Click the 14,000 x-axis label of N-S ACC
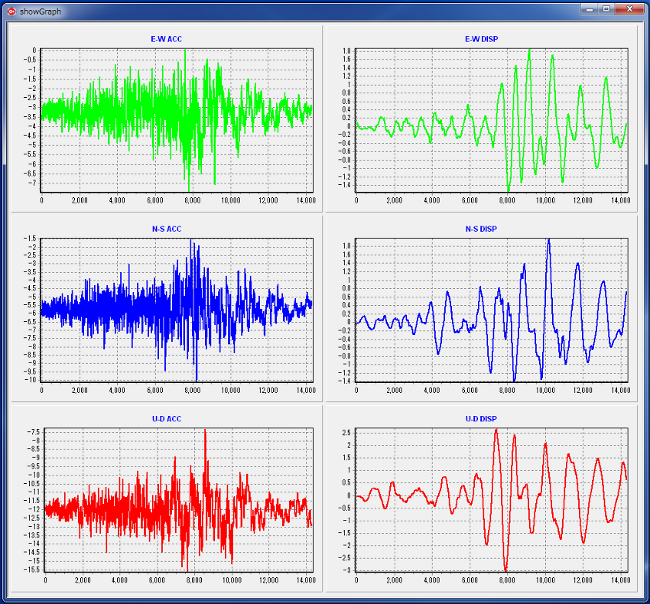The width and height of the screenshot is (650, 604). [306, 390]
